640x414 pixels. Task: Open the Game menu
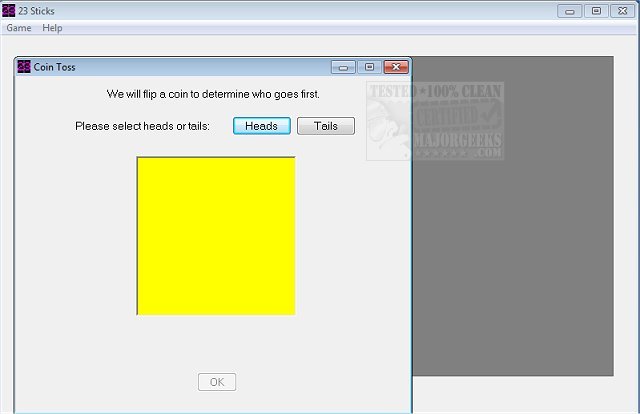pyautogui.click(x=19, y=28)
